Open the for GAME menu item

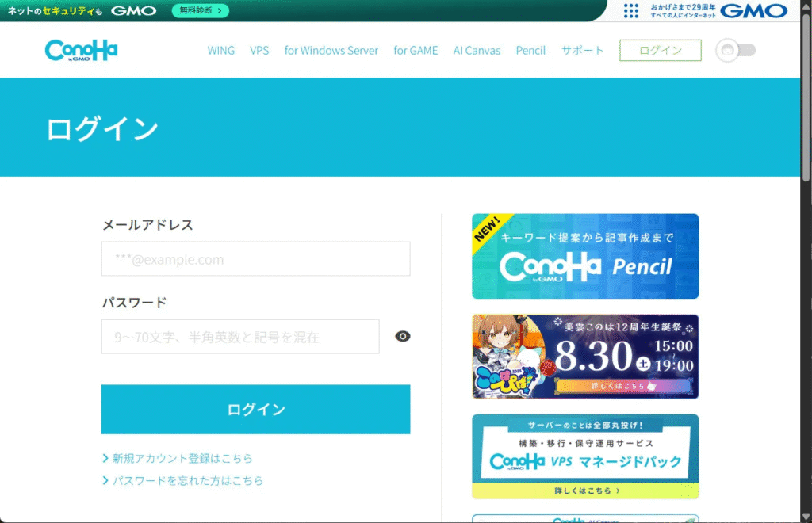point(416,50)
